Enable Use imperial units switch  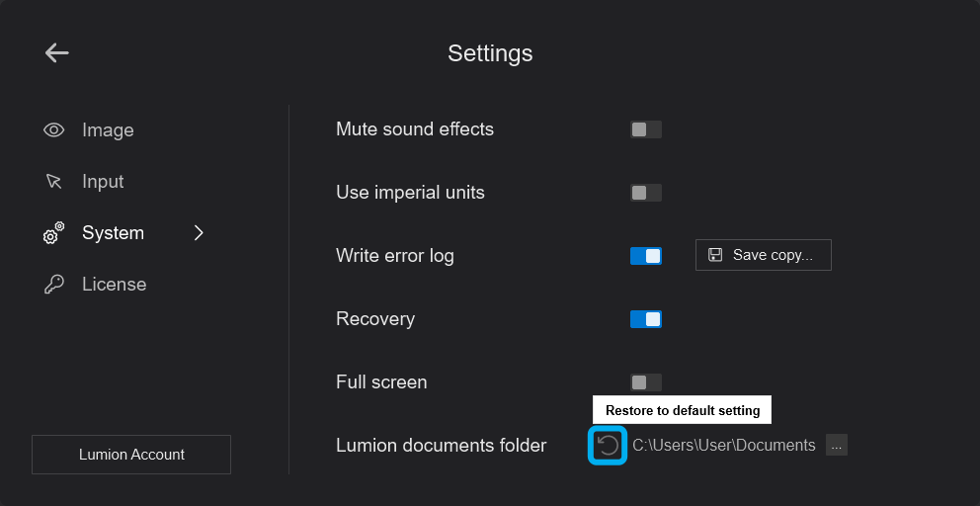[x=646, y=193]
